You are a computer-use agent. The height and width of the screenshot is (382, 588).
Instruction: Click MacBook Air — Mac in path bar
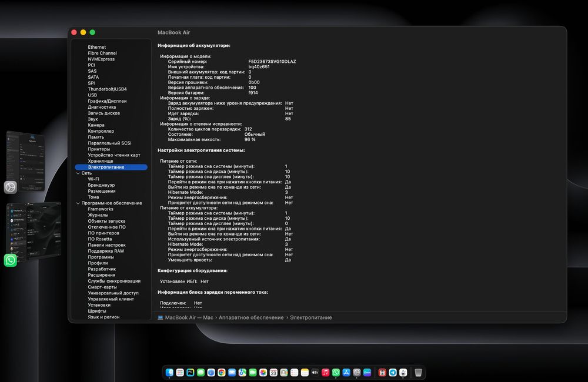(x=189, y=317)
